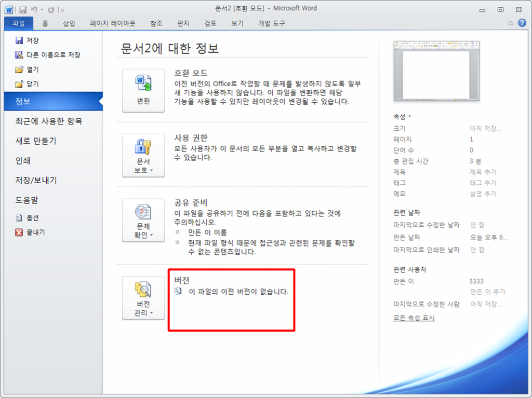532x398 pixels.
Task: Restore down the Word window
Action: point(500,10)
